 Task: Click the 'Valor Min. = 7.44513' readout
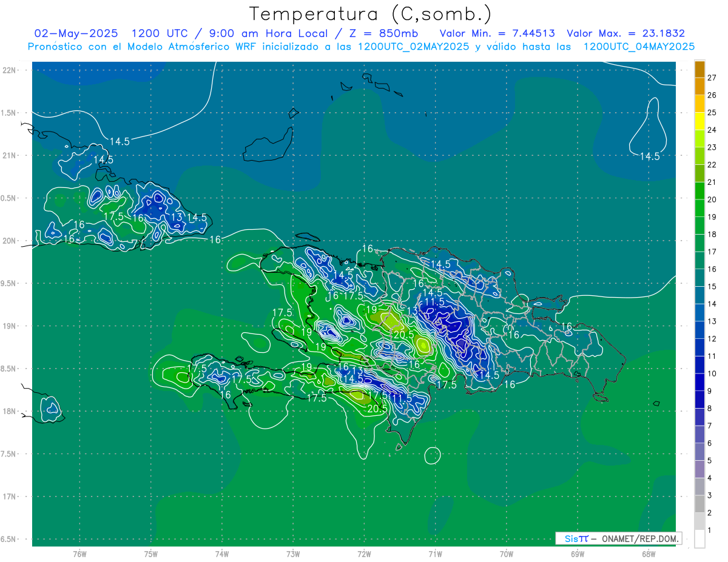[x=497, y=33]
